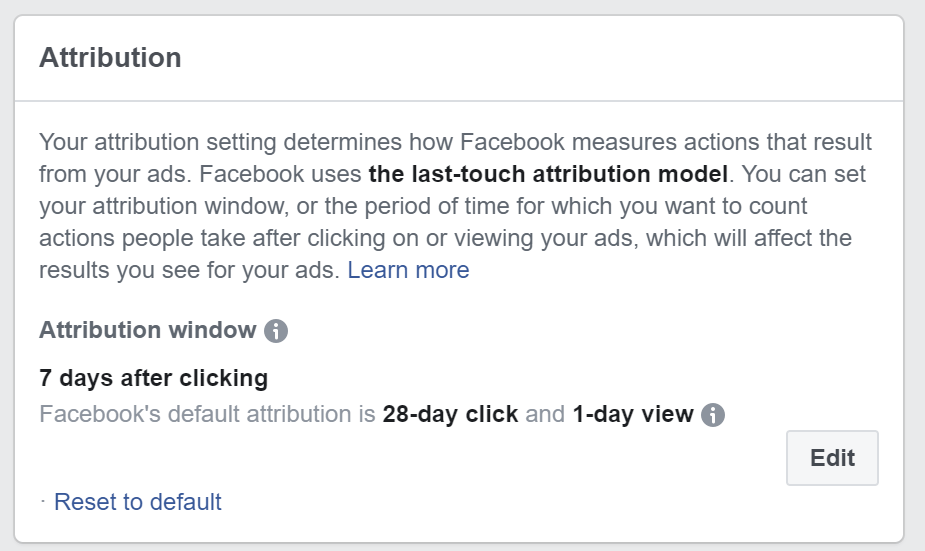925x551 pixels.
Task: Select the 7 days after clicking text
Action: point(153,378)
